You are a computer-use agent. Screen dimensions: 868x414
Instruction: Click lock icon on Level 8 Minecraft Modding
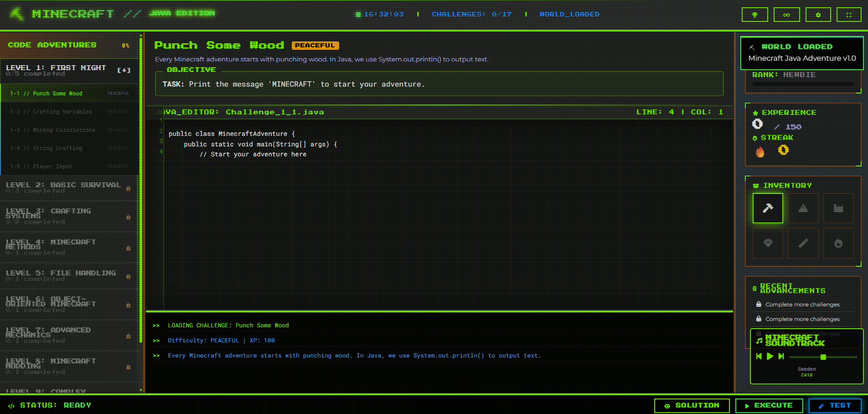[x=129, y=367]
